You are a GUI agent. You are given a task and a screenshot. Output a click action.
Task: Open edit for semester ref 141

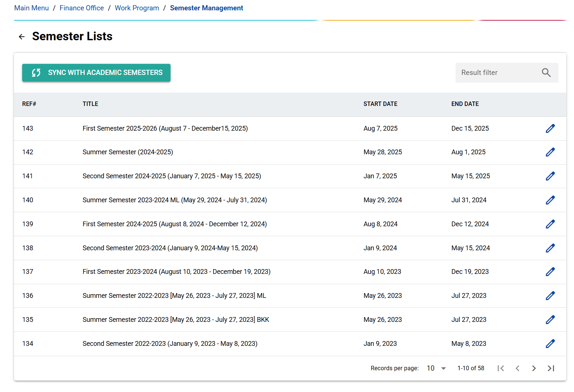[550, 176]
